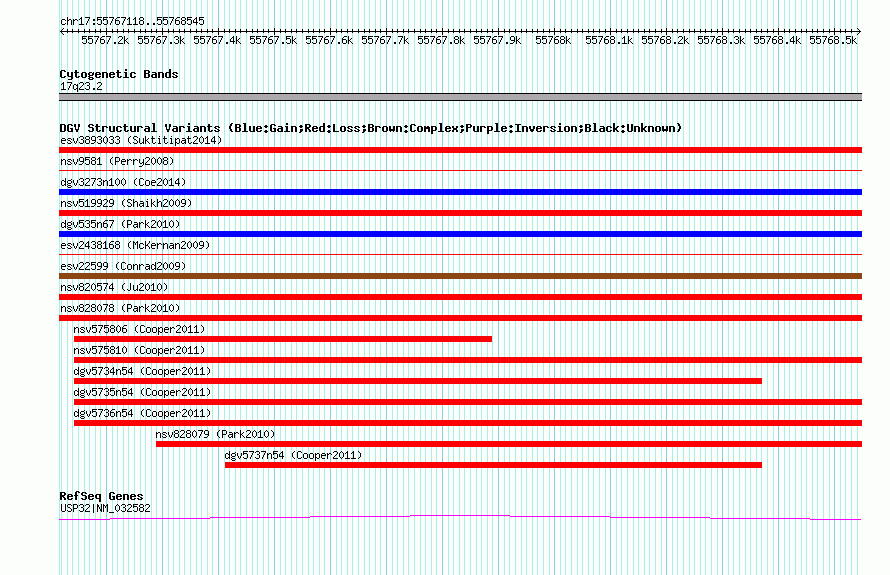Click the 55767.9k ruler mark

tap(497, 40)
